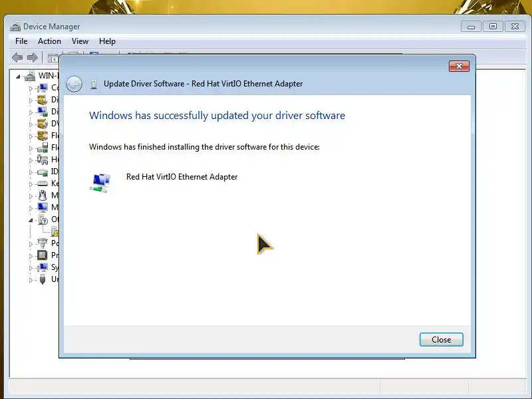The height and width of the screenshot is (399, 532).
Task: Expand the Processors category arrow
Action: [x=31, y=256]
